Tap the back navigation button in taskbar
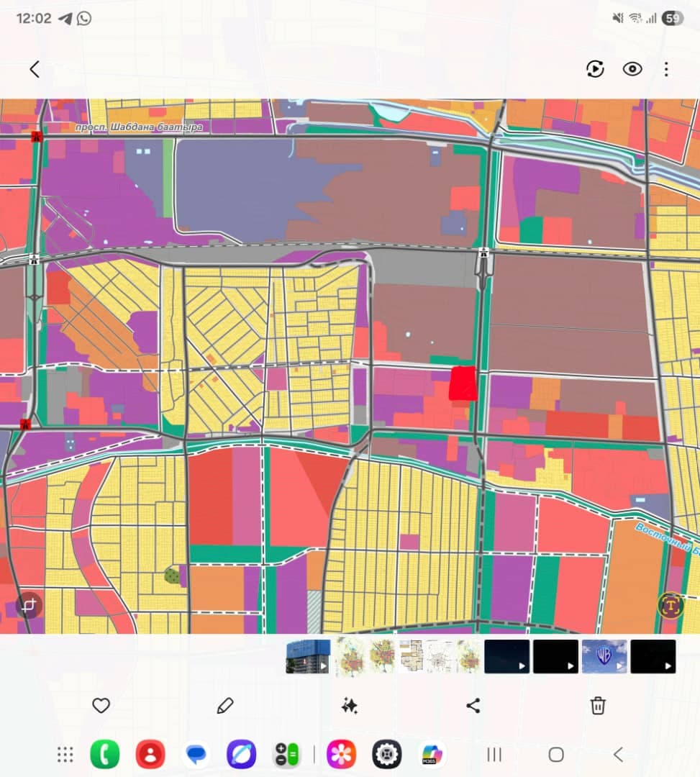This screenshot has width=700, height=777. [x=618, y=754]
